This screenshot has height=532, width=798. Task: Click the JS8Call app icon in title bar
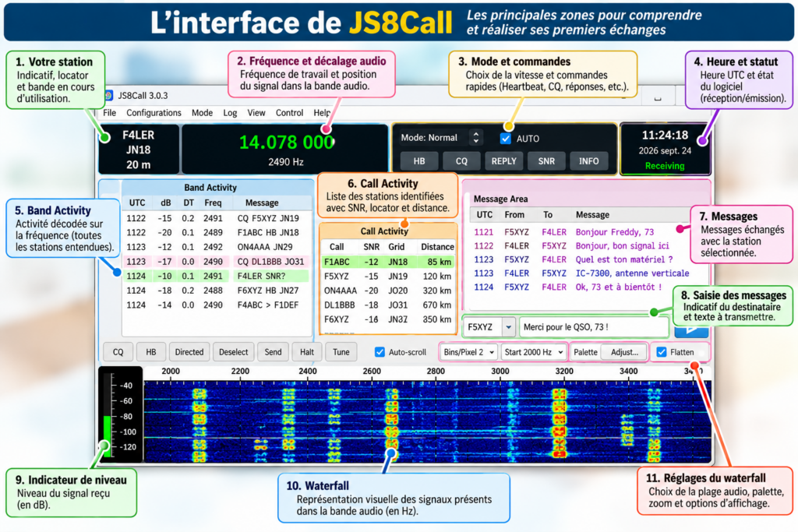point(108,95)
